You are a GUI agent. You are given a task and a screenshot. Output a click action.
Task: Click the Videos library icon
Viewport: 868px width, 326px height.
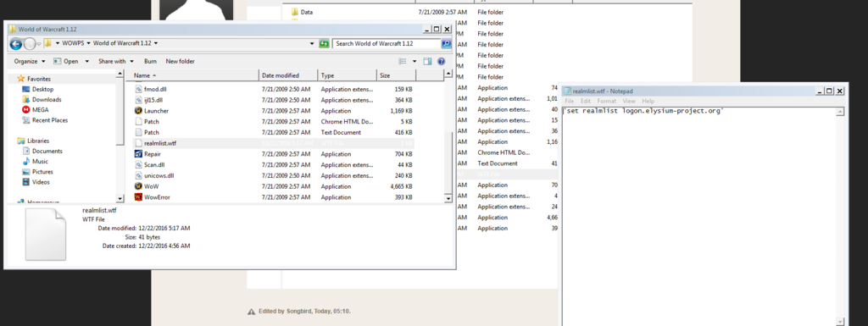26,182
